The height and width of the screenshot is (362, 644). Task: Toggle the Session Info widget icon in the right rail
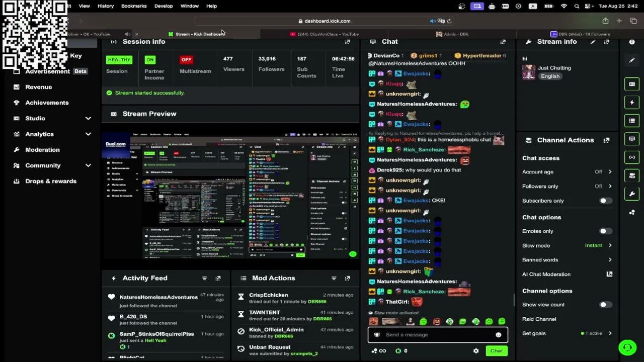coord(632,157)
